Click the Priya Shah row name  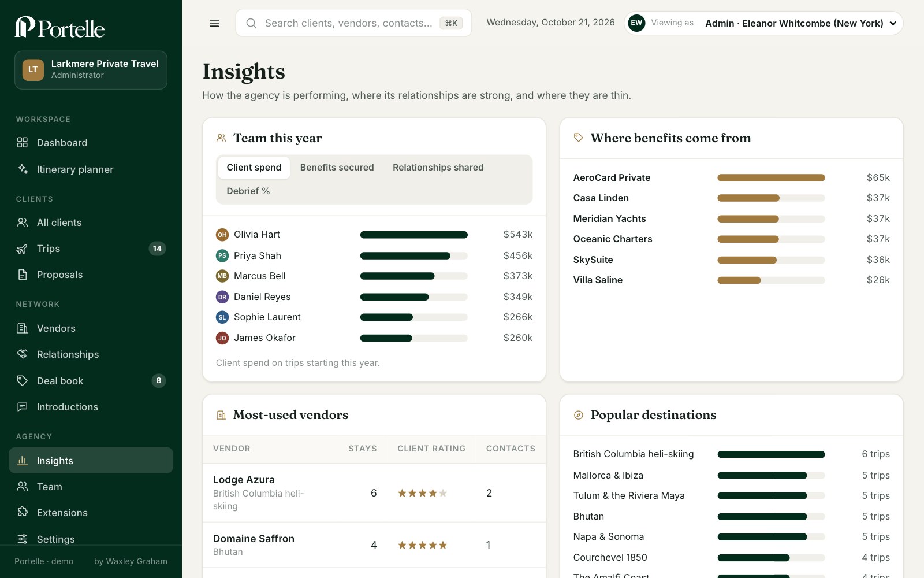pyautogui.click(x=258, y=255)
